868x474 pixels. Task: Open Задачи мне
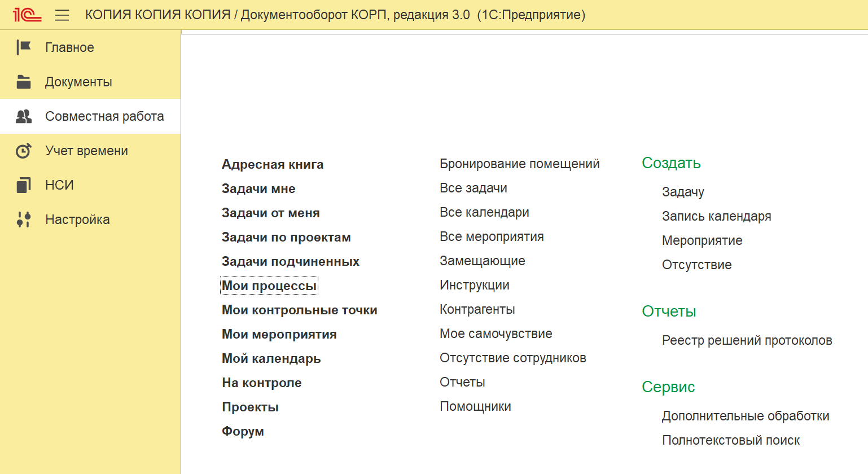click(258, 188)
